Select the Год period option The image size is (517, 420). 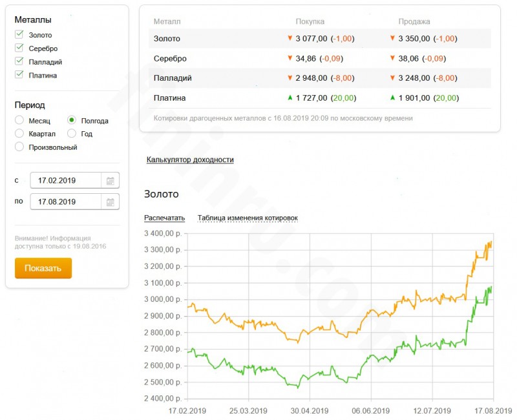click(x=72, y=133)
